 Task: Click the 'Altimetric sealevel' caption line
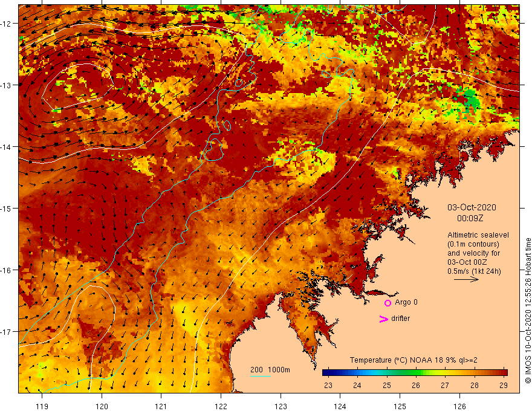pos(478,235)
